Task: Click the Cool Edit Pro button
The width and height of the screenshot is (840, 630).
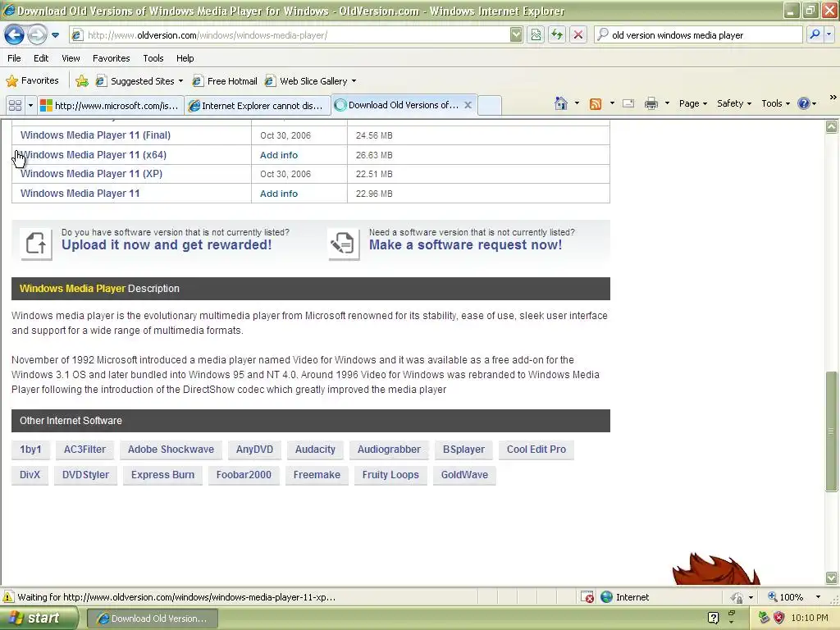Action: (x=536, y=450)
